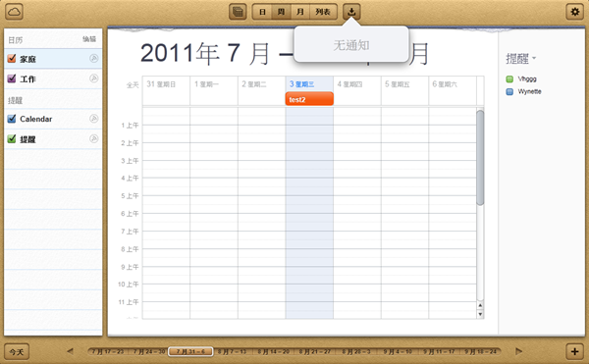The height and width of the screenshot is (364, 589).
Task: Uncheck the 家庭 calendar checkbox
Action: (12, 58)
